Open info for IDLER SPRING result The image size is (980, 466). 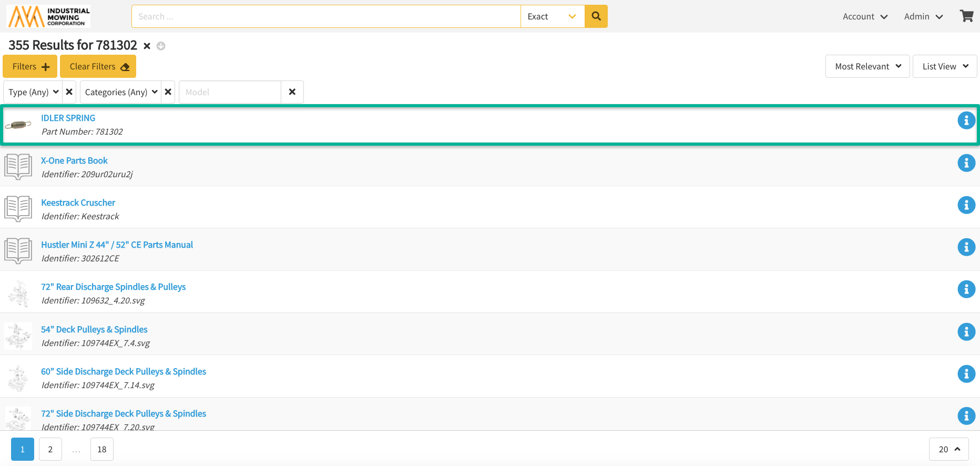(966, 120)
